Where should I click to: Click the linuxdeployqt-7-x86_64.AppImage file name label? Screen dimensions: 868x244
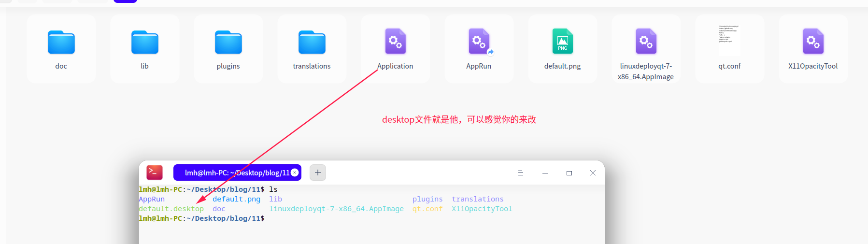[646, 72]
